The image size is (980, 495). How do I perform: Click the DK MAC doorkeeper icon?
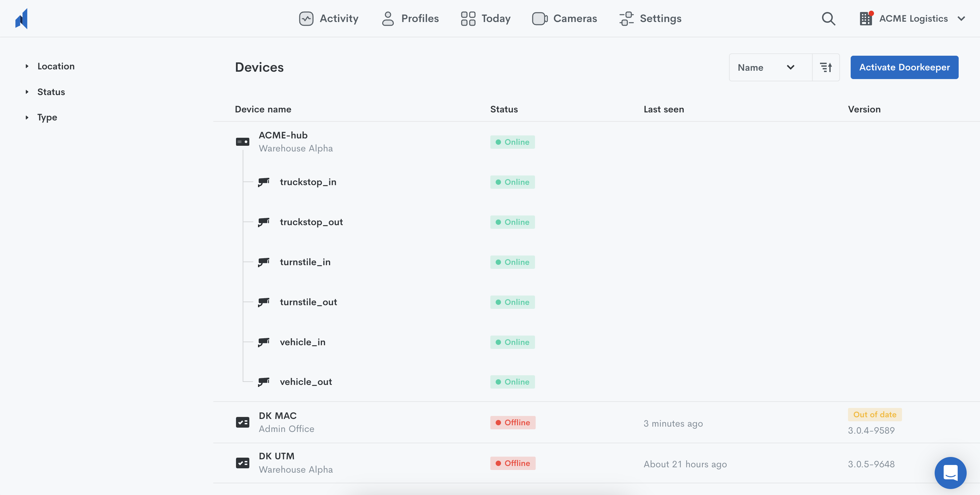coord(242,422)
